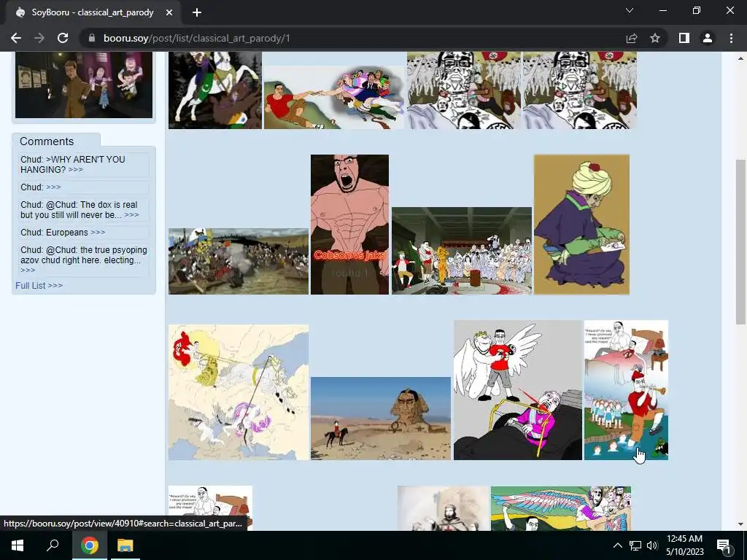Go back to the previous page
Image resolution: width=747 pixels, height=560 pixels.
(x=16, y=38)
